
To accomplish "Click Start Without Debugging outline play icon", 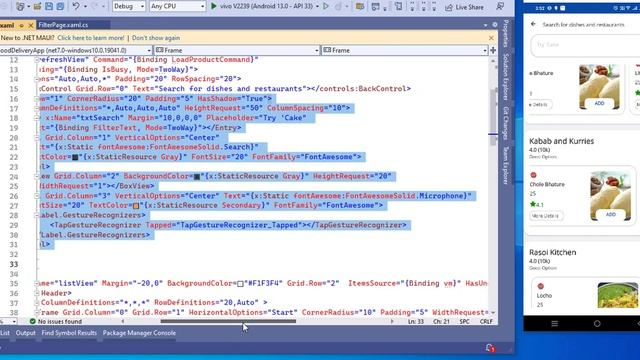I will click(x=326, y=6).
